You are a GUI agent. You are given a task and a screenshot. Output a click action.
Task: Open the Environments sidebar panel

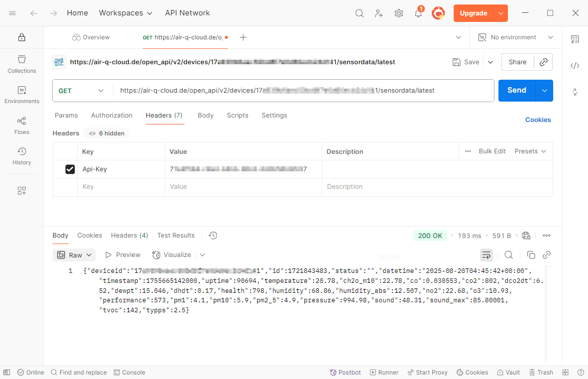tap(21, 95)
